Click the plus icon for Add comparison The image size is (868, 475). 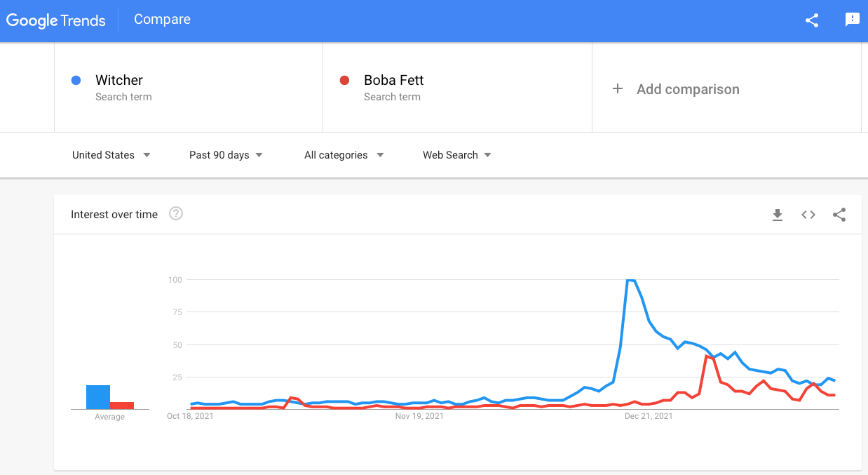click(618, 88)
